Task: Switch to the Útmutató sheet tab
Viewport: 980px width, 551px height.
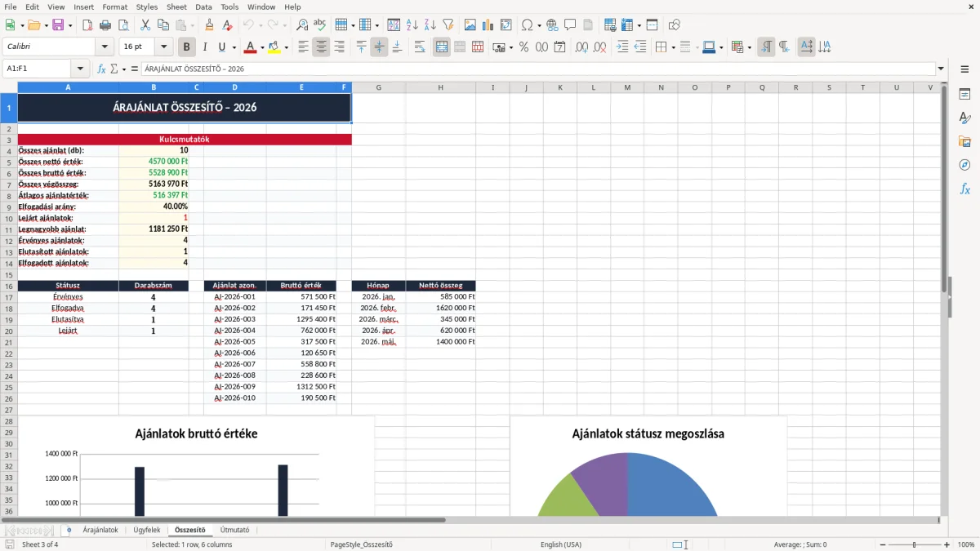Action: [235, 530]
